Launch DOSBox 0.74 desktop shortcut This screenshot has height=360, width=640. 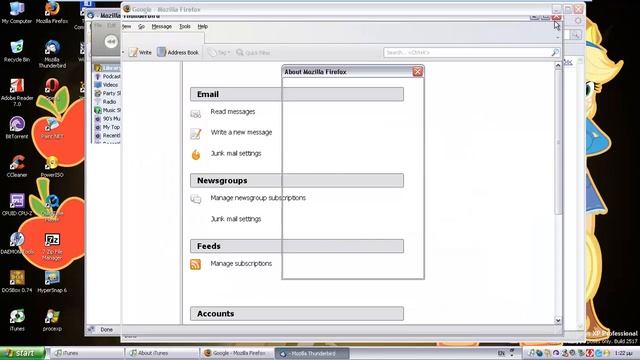[17, 281]
